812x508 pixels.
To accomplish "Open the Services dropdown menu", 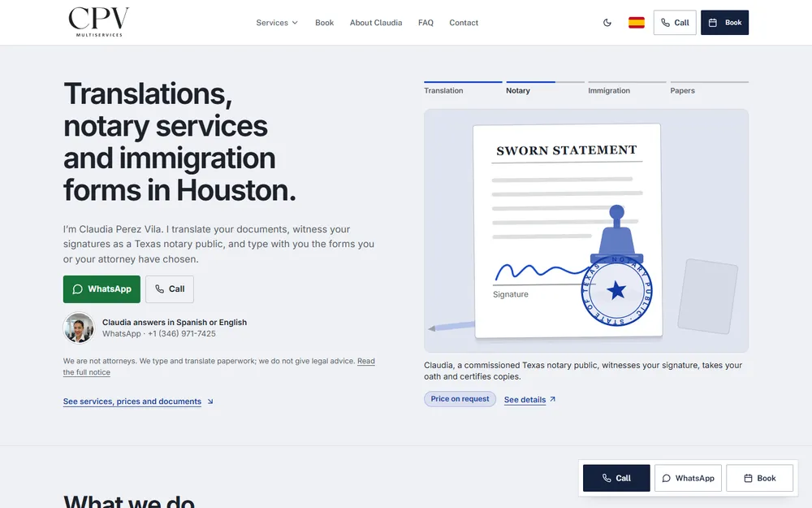I will [x=277, y=23].
